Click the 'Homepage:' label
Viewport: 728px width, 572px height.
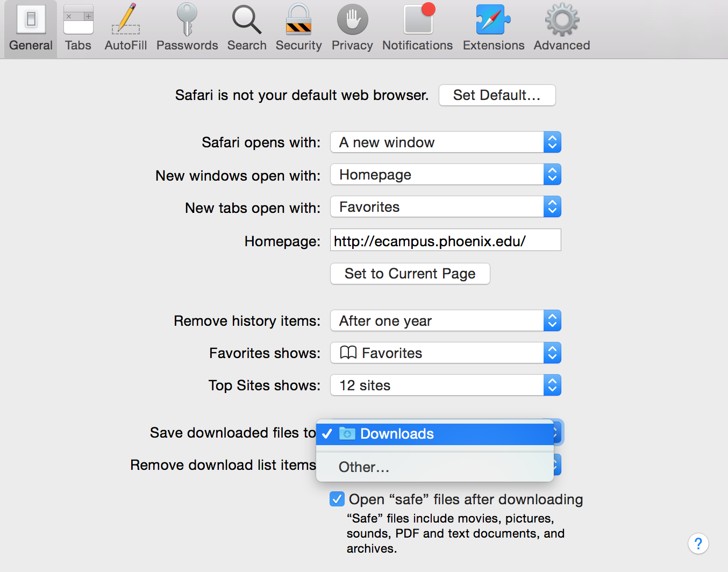[283, 241]
